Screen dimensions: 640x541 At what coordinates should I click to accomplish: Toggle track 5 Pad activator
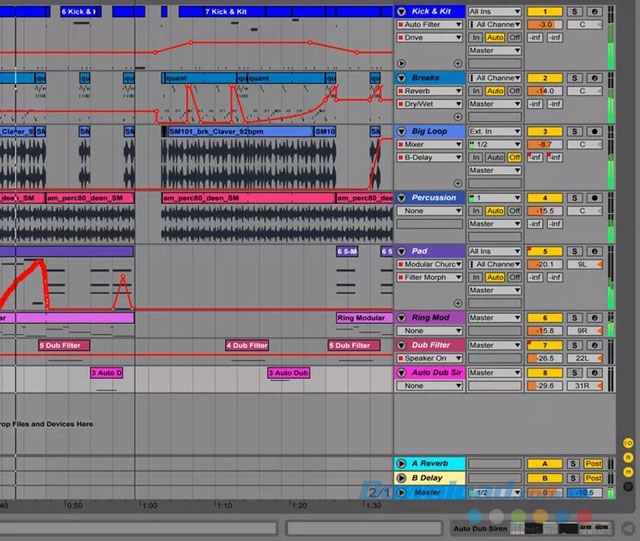[x=545, y=251]
